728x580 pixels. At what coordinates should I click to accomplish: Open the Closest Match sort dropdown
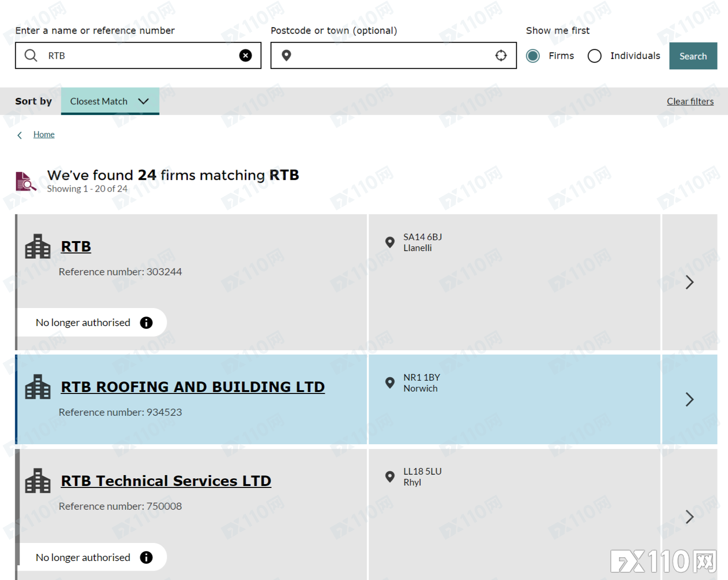click(110, 101)
